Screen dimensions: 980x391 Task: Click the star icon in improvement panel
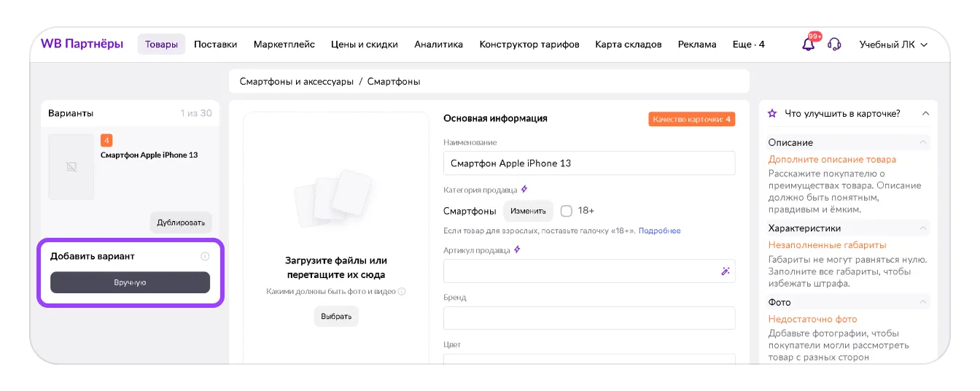(x=773, y=113)
